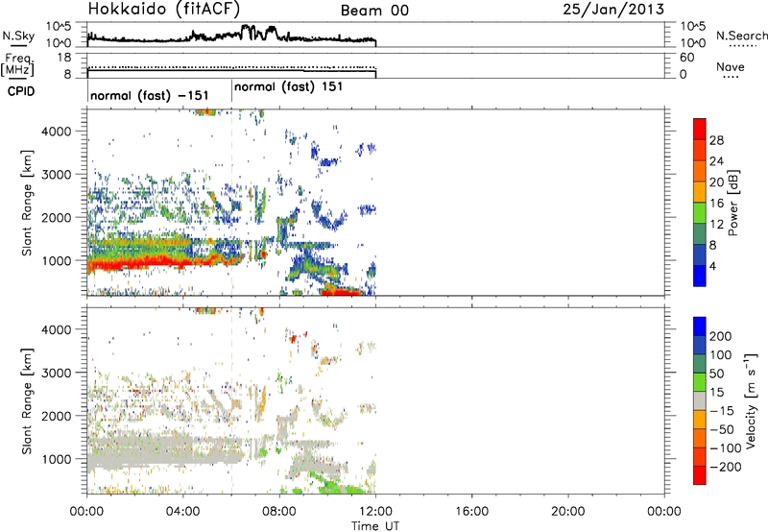Click the '20:00' time axis tick label
Screen dimensions: 768x532
tap(567, 512)
